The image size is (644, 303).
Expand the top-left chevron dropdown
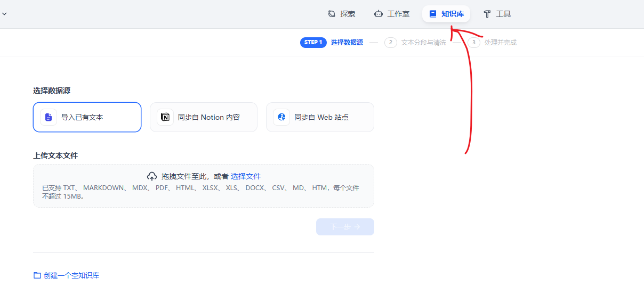click(x=4, y=14)
